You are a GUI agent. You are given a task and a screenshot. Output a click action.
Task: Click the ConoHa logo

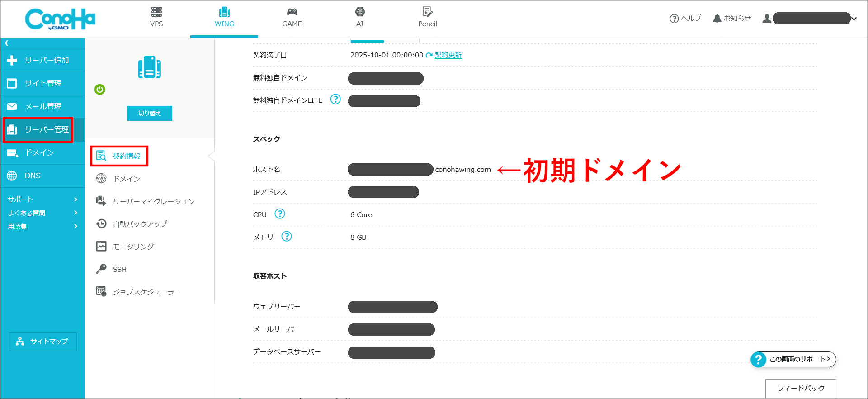(60, 19)
